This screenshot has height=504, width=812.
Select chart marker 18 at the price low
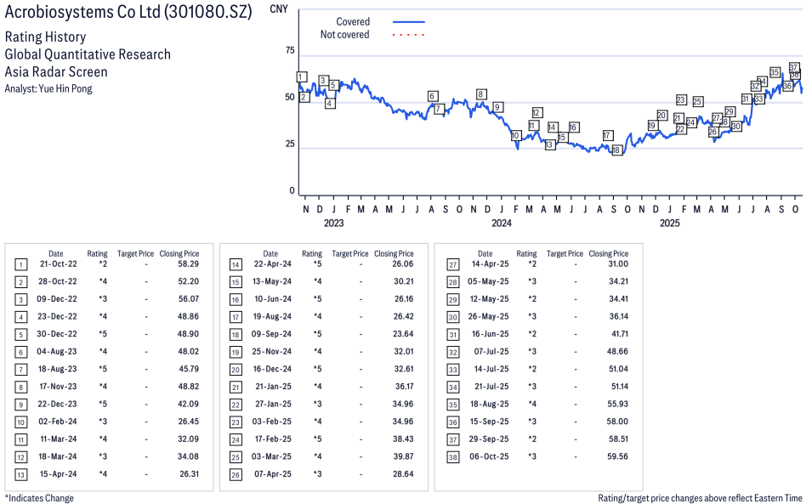click(x=616, y=150)
